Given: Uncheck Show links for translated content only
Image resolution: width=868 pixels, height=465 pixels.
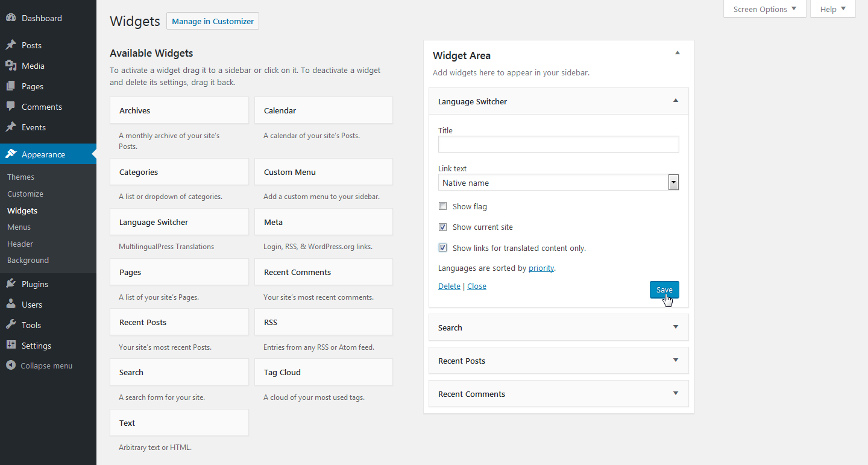Looking at the screenshot, I should [x=442, y=247].
